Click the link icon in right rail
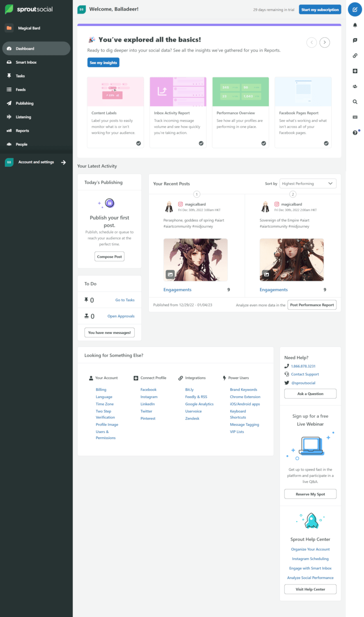 [x=355, y=56]
